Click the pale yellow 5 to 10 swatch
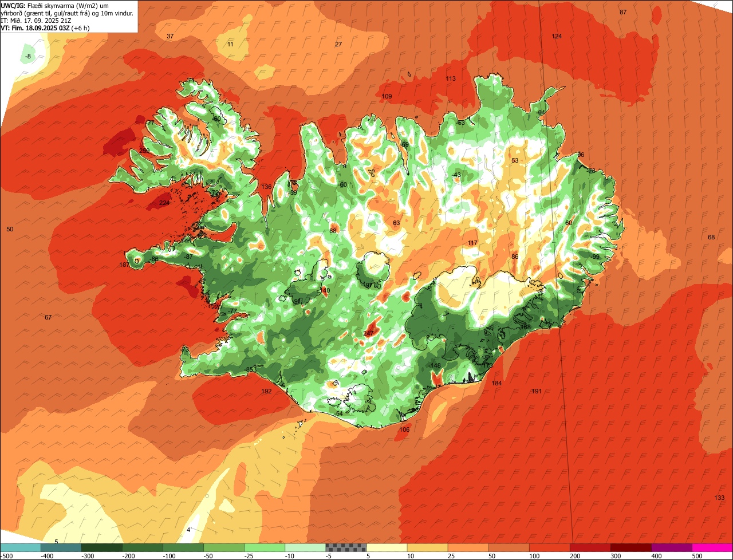Image resolution: width=733 pixels, height=560 pixels. [387, 547]
